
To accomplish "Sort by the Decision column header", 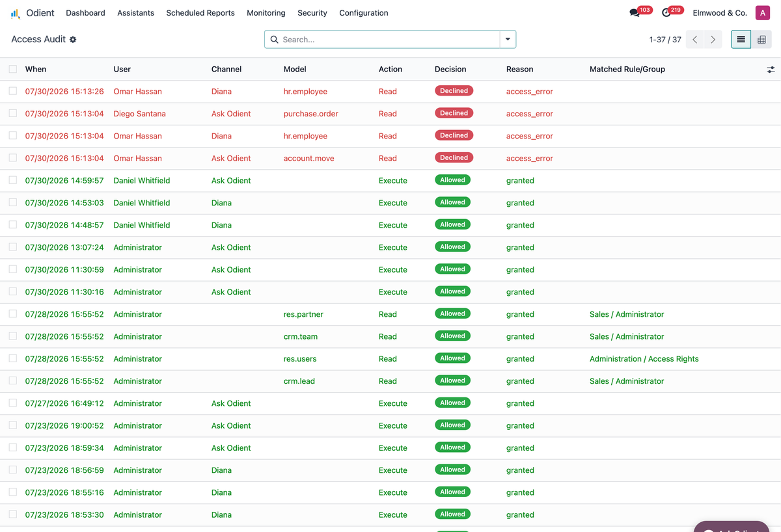I will (x=450, y=69).
